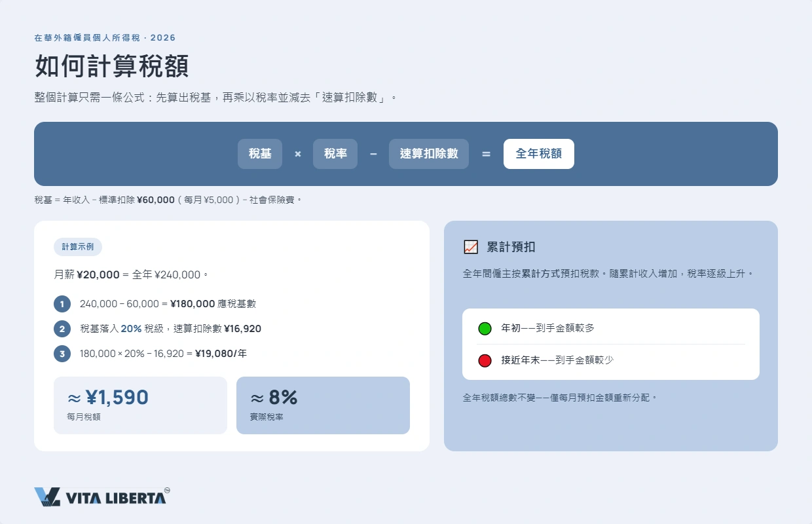Click the Vita Liberta logo

(x=102, y=496)
